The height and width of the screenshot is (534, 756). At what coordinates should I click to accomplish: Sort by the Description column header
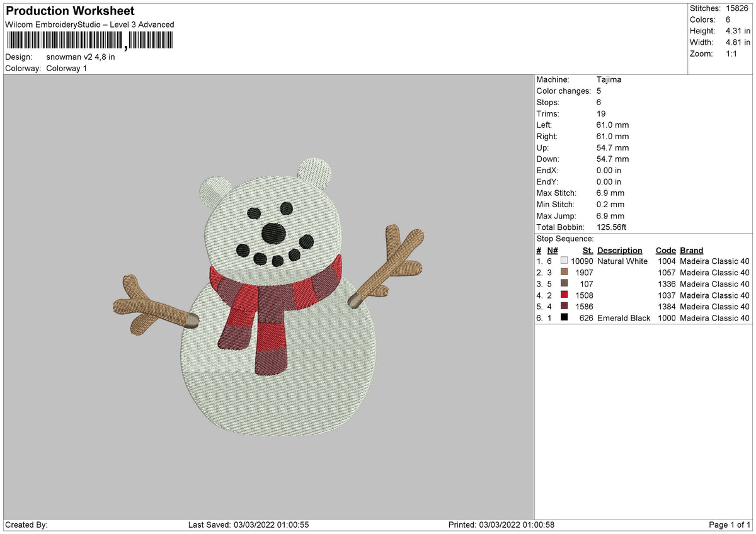620,250
